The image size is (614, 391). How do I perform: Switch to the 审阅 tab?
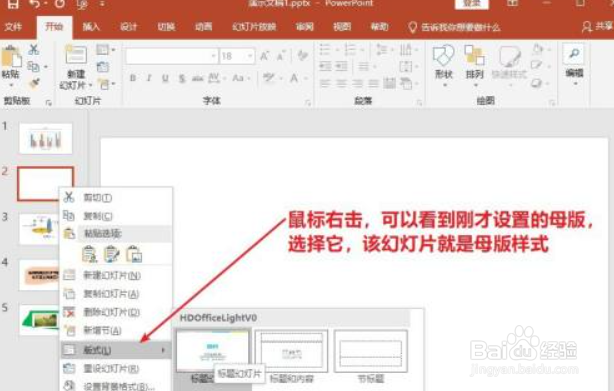click(x=305, y=27)
